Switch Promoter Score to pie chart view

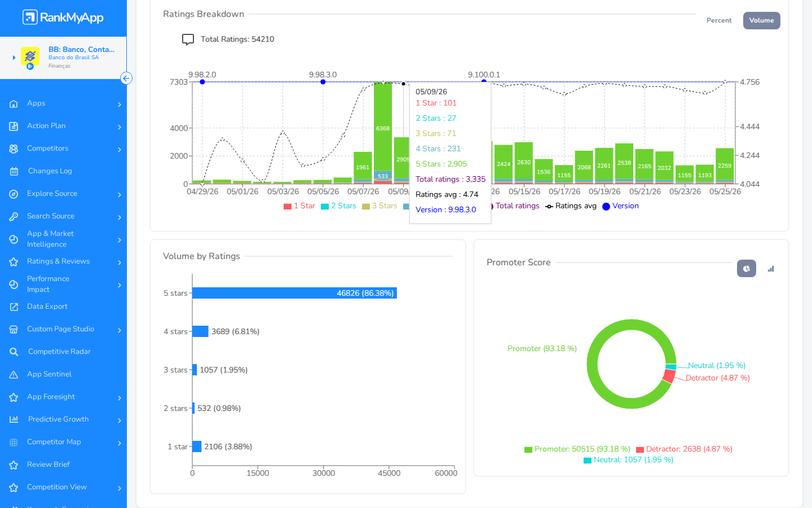747,269
